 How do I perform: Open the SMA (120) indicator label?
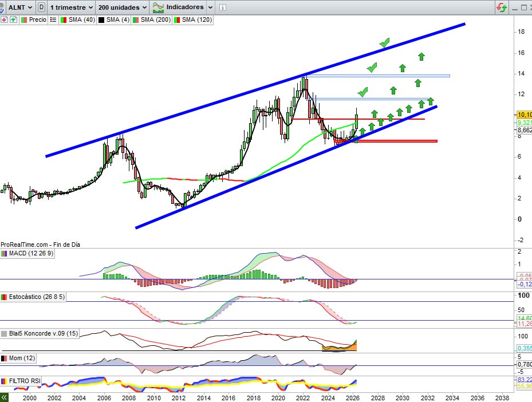click(197, 19)
